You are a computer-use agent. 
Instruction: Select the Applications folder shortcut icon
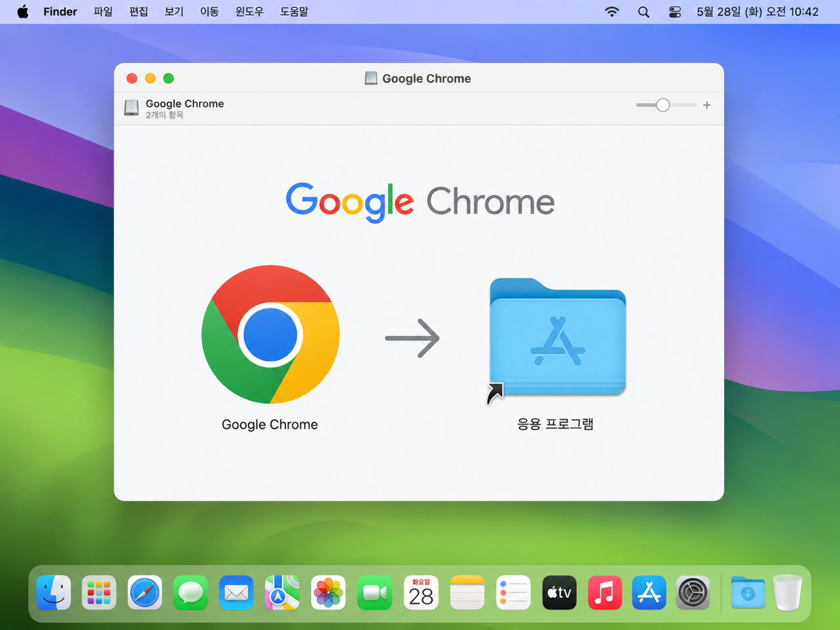click(557, 337)
